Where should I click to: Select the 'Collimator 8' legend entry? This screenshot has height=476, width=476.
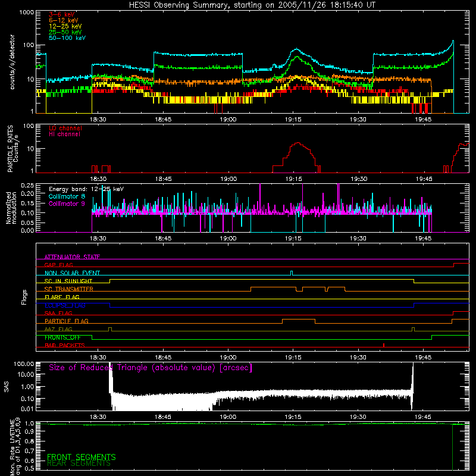point(67,196)
